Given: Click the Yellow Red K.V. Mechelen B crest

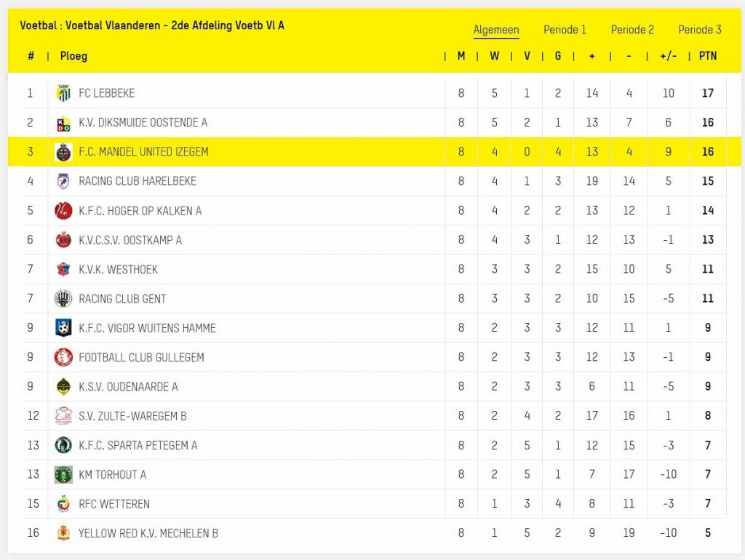Looking at the screenshot, I should pyautogui.click(x=63, y=533).
